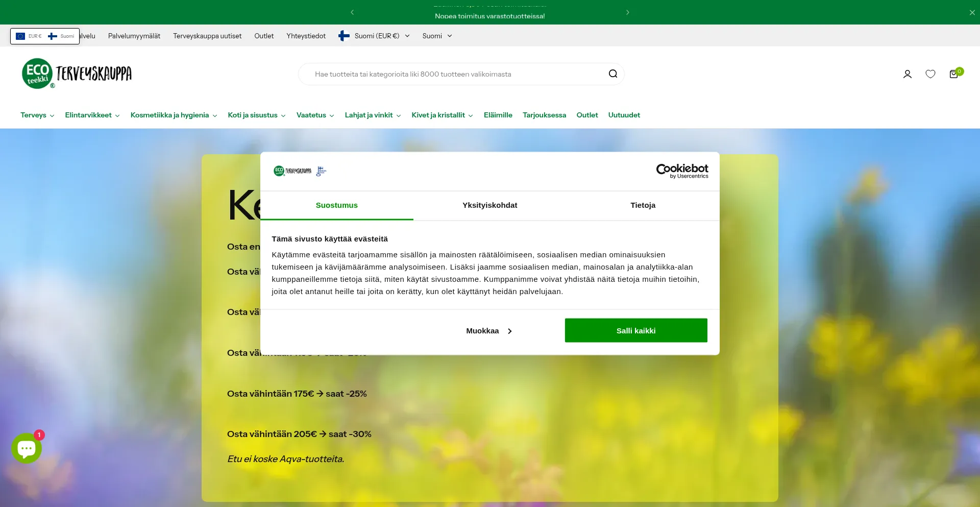Open Outlet in the main navigation
The width and height of the screenshot is (980, 507).
click(x=587, y=115)
